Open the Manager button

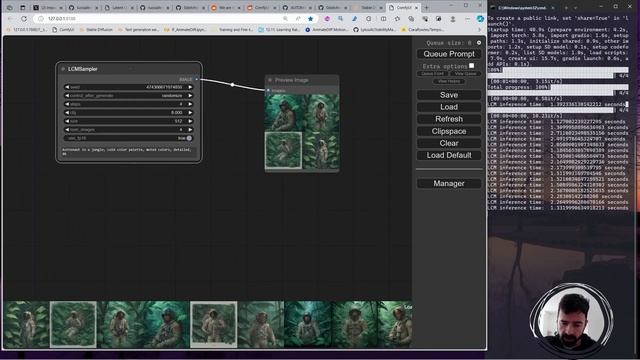click(x=449, y=184)
